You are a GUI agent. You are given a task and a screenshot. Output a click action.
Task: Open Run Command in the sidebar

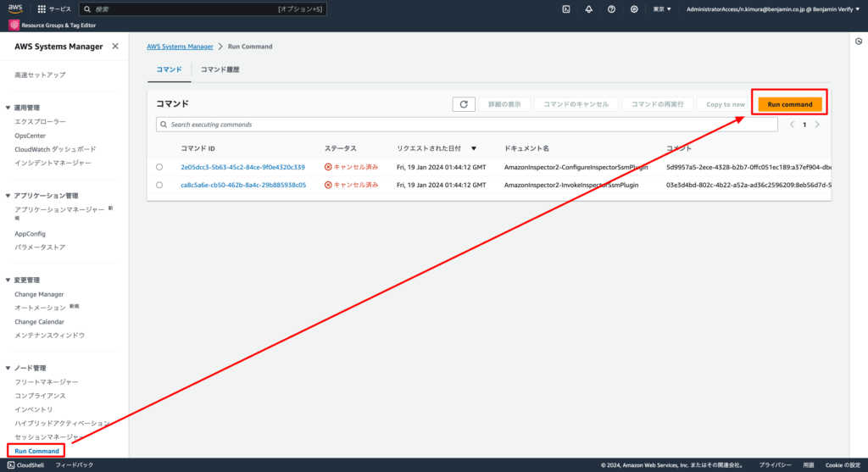[x=36, y=451]
